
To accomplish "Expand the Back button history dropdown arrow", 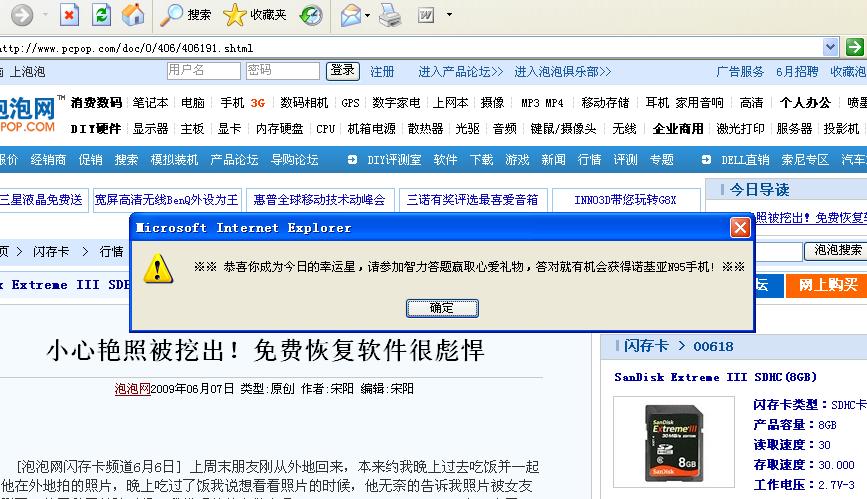I will [x=45, y=15].
